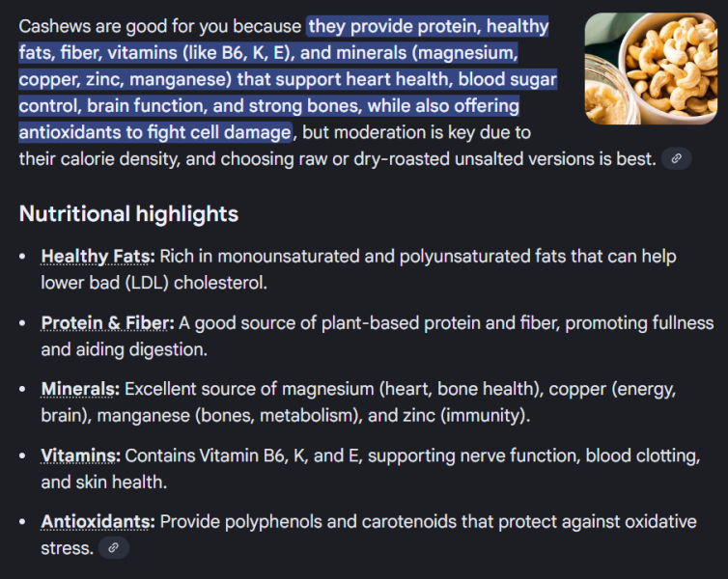Click the bullet point beside Vitamins
Screen dimensions: 728x579
pyautogui.click(x=24, y=456)
